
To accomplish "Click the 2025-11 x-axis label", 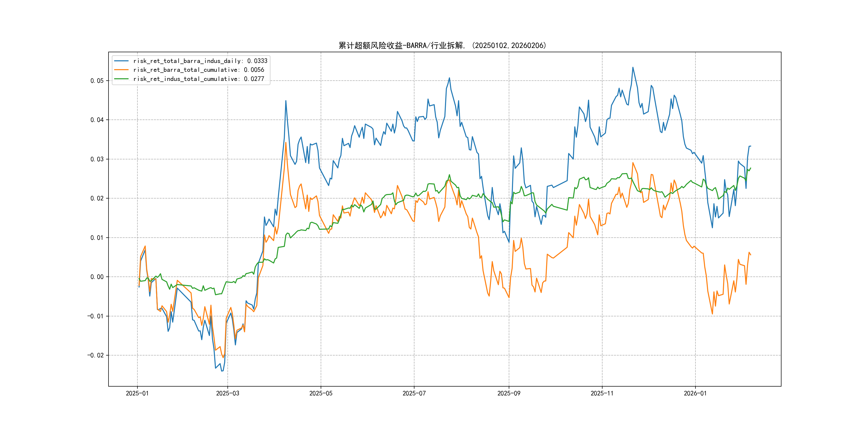I will point(602,393).
